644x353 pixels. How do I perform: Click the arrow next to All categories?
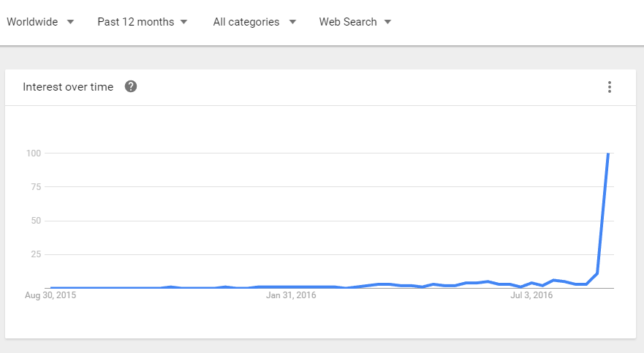tap(292, 22)
